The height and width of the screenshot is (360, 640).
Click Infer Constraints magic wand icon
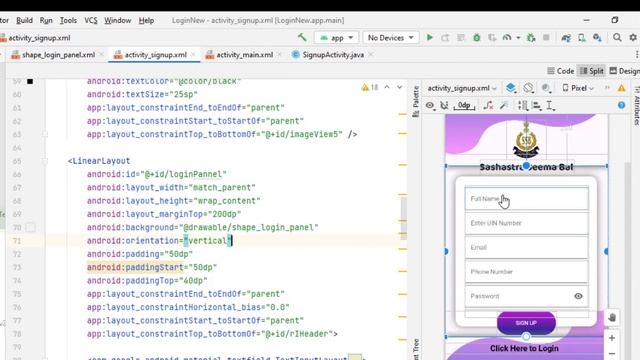(504, 106)
